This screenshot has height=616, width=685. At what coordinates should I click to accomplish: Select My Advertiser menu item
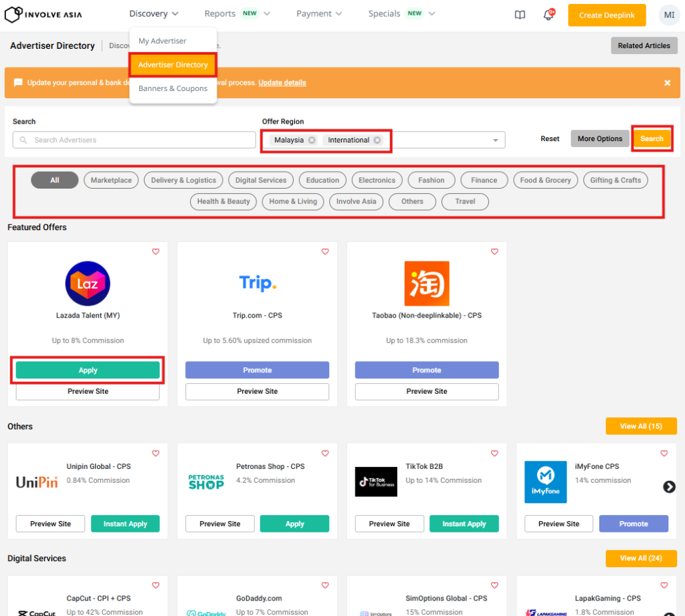(163, 41)
